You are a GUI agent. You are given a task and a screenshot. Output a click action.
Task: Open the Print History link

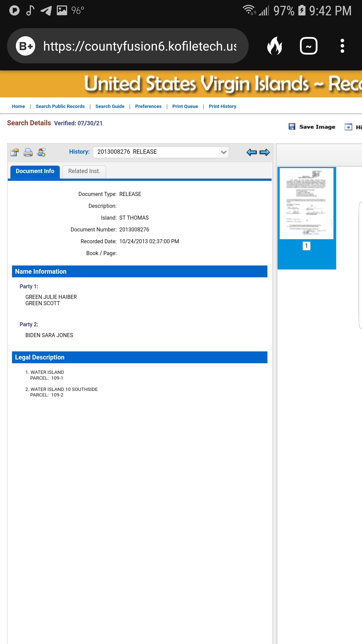[x=222, y=106]
